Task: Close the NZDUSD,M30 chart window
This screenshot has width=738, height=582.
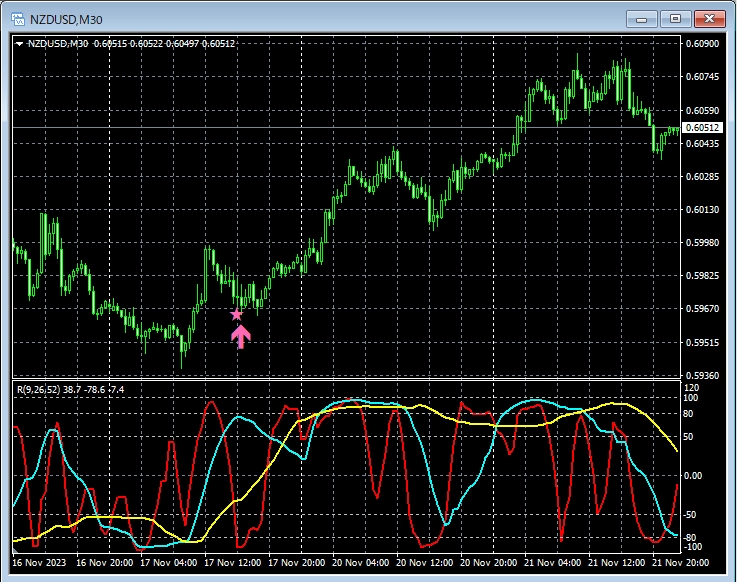Action: click(x=710, y=18)
